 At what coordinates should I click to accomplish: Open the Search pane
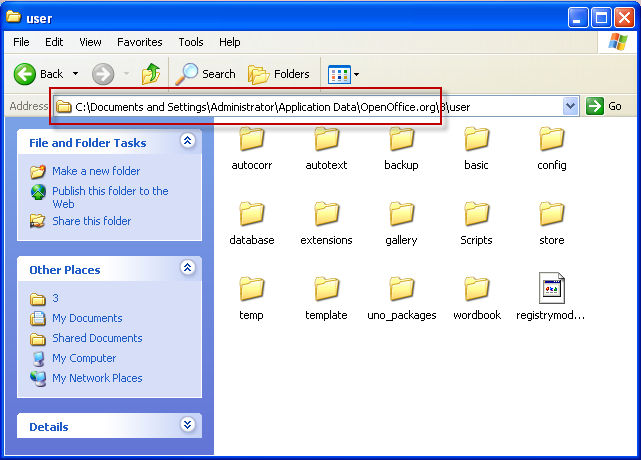pos(206,74)
